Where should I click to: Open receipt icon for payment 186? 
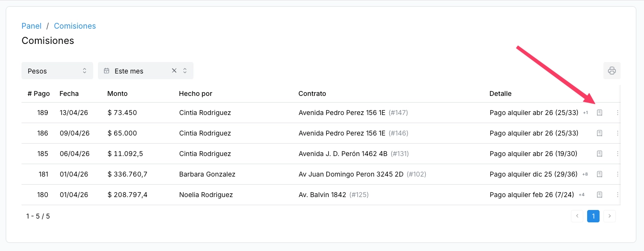pos(600,133)
